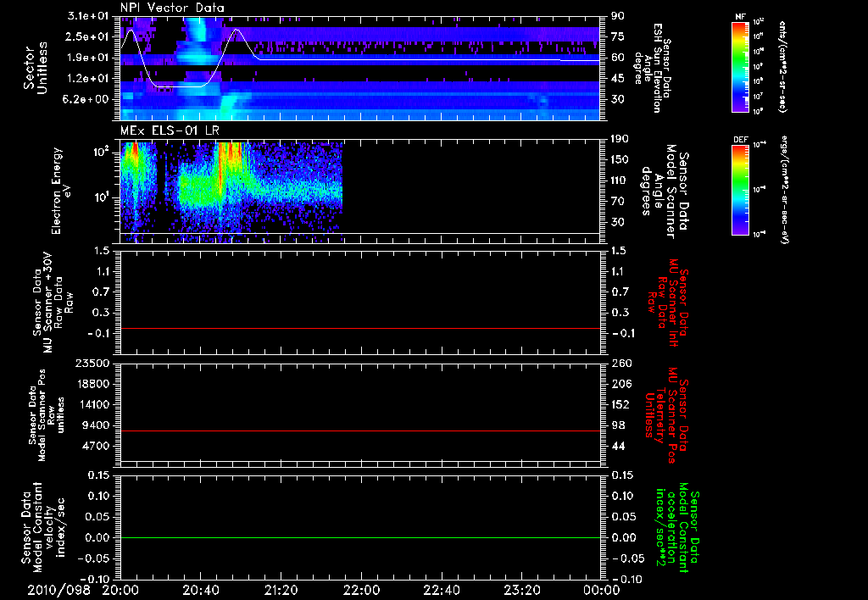
Task: Click the '9400' scanner position tick
Action: click(x=95, y=425)
